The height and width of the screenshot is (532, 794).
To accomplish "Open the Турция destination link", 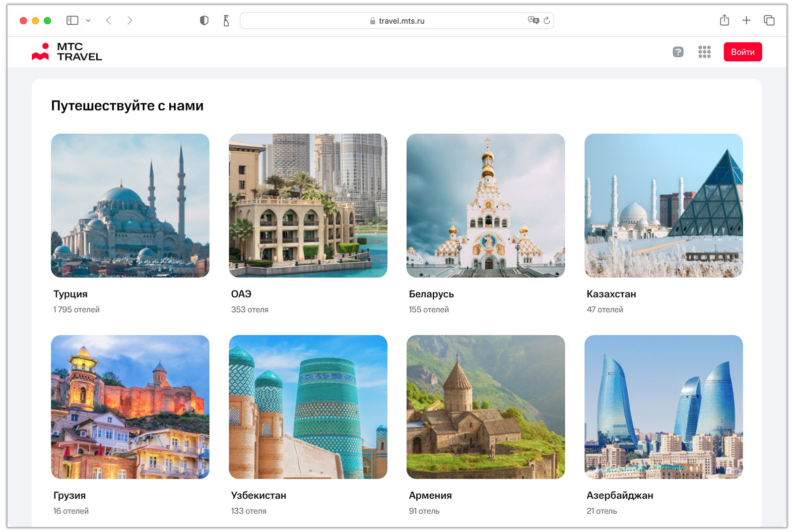I will [x=130, y=206].
